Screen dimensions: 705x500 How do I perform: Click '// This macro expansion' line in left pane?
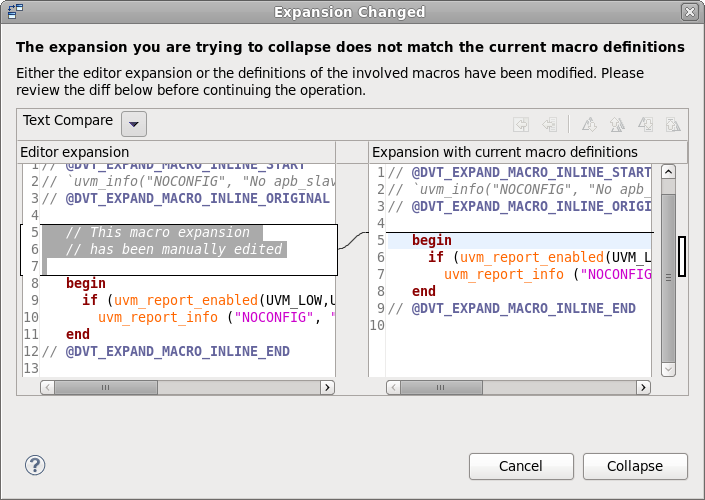pyautogui.click(x=157, y=232)
